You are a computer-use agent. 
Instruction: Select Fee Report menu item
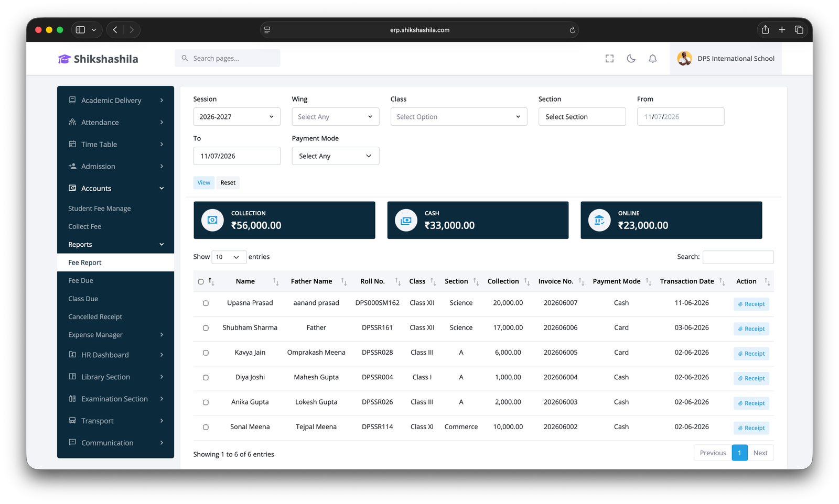pyautogui.click(x=115, y=262)
